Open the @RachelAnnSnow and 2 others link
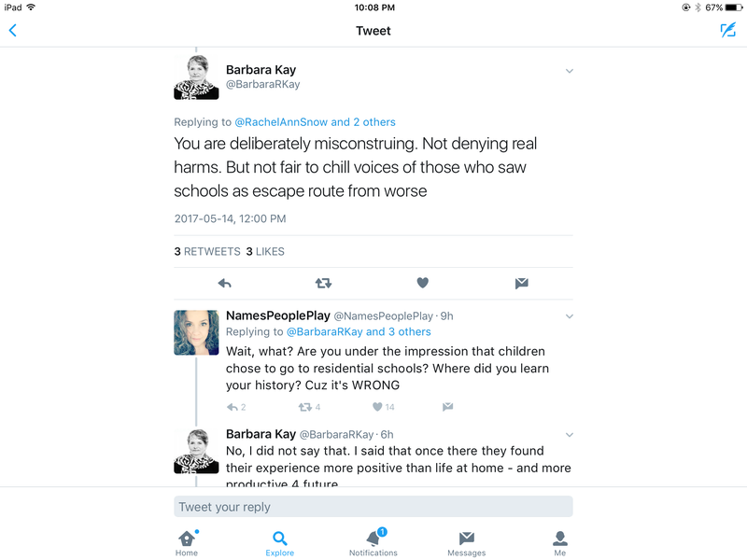The height and width of the screenshot is (560, 747). 315,122
